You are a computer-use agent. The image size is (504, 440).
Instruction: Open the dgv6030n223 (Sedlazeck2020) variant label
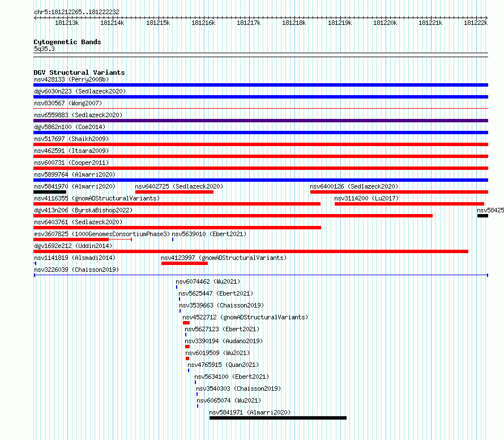click(80, 91)
